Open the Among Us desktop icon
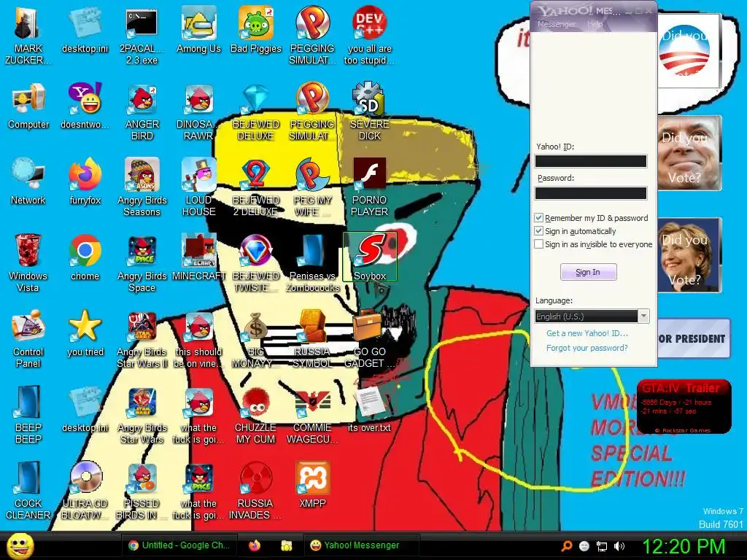 [x=198, y=29]
